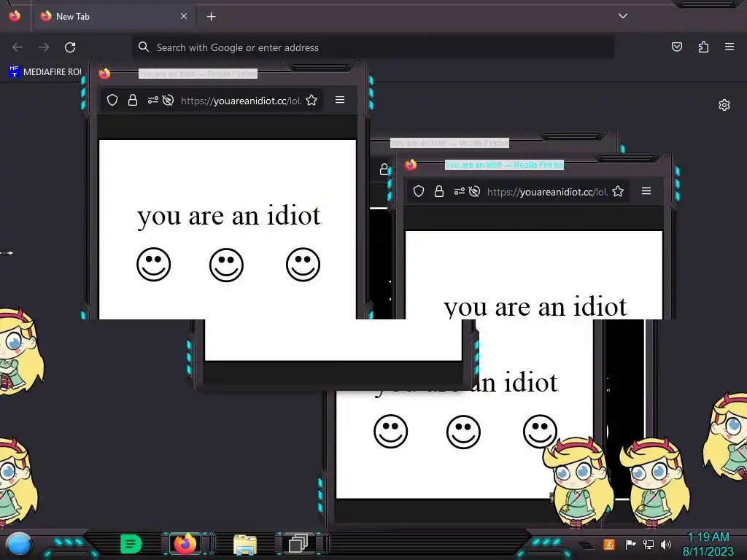Screen dimensions: 747x560
Task: Open the green notes app on taskbar
Action: (x=131, y=544)
